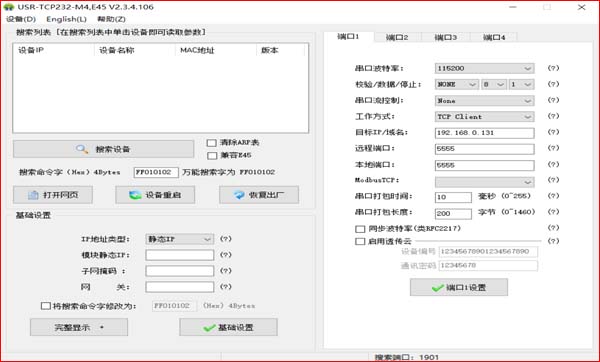This screenshot has width=600, height=362.
Task: Click green checkmark on 基础设置 button
Action: pos(209,328)
